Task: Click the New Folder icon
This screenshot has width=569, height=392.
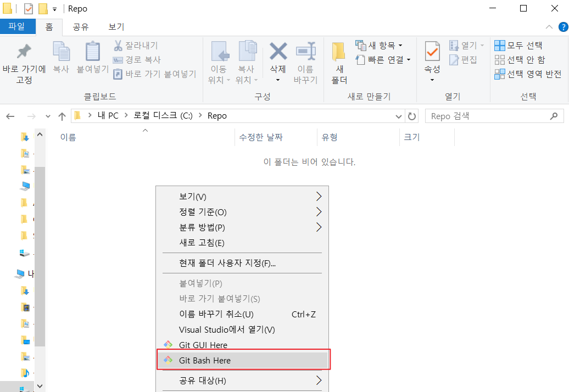Action: 338,51
